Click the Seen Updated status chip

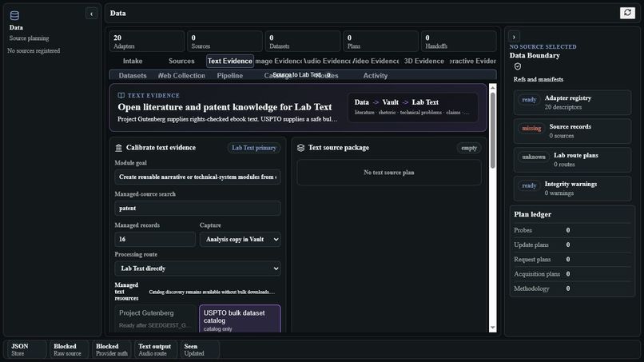[x=200, y=349]
